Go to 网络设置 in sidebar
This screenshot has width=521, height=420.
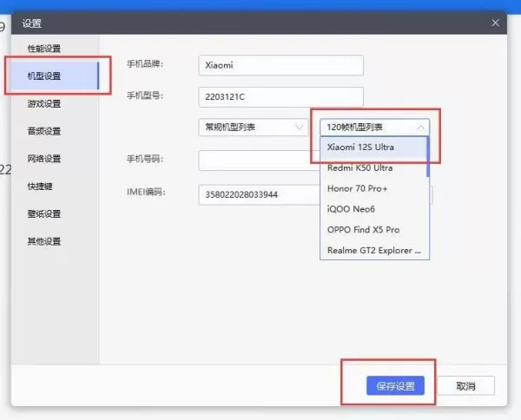coord(44,159)
